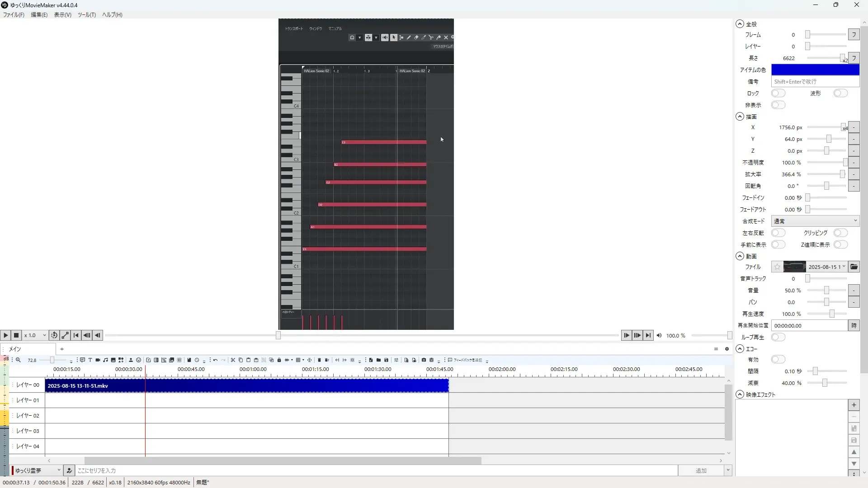
Task: Add a text item with the T icon
Action: [x=90, y=360]
